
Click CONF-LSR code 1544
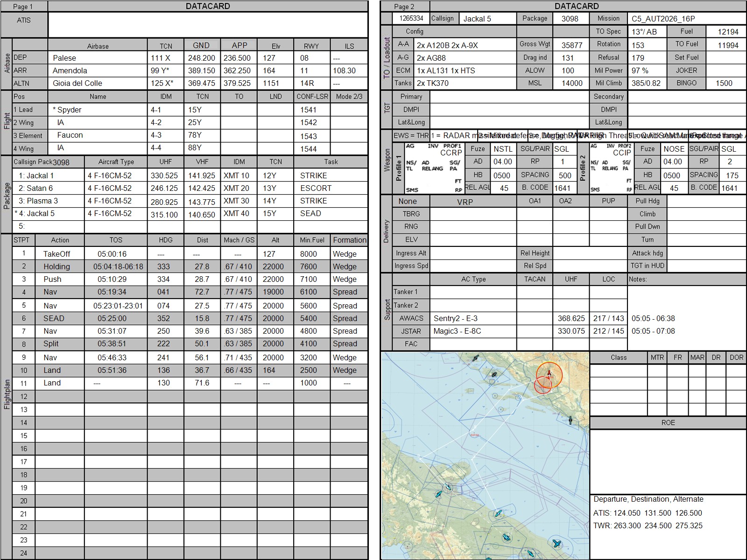(312, 149)
